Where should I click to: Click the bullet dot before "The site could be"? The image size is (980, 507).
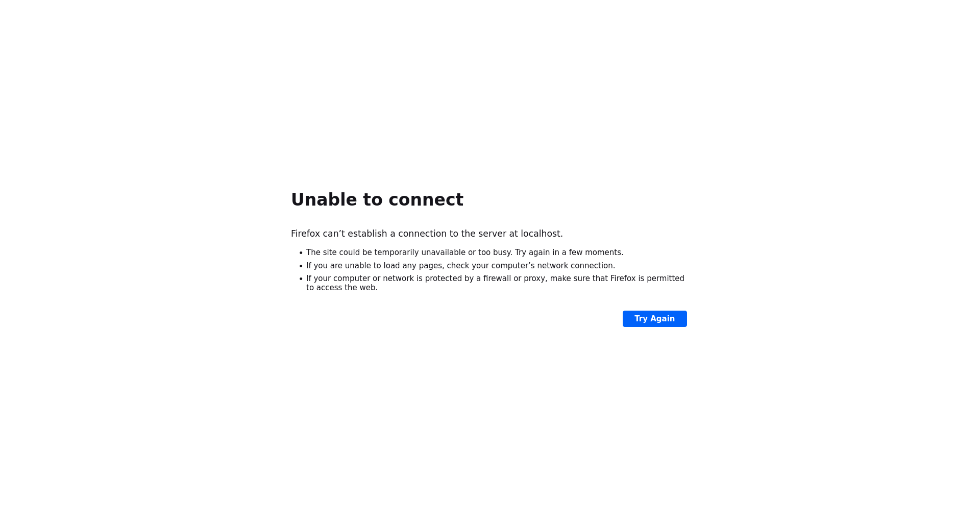click(301, 253)
